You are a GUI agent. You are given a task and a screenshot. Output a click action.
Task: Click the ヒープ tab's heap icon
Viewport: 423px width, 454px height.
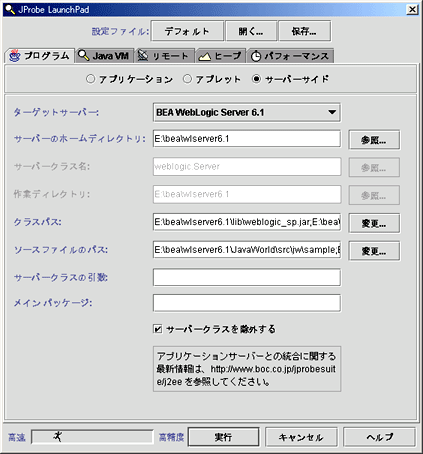[205, 57]
